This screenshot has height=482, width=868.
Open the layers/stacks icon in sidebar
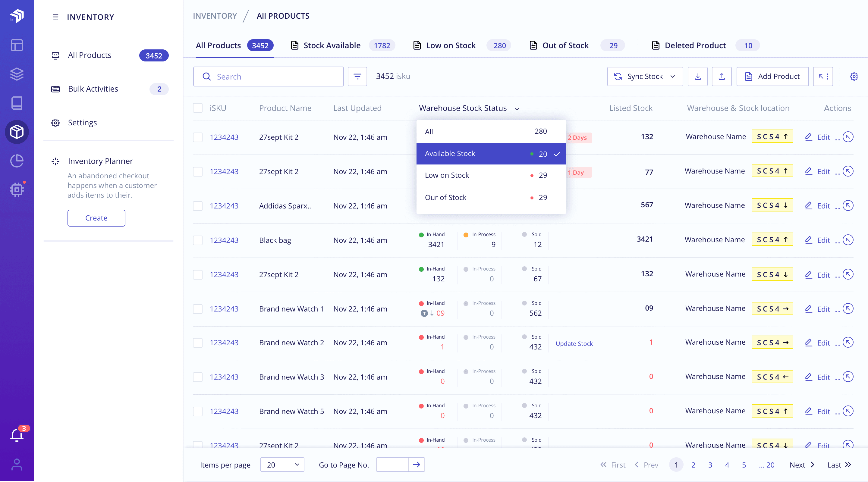17,74
